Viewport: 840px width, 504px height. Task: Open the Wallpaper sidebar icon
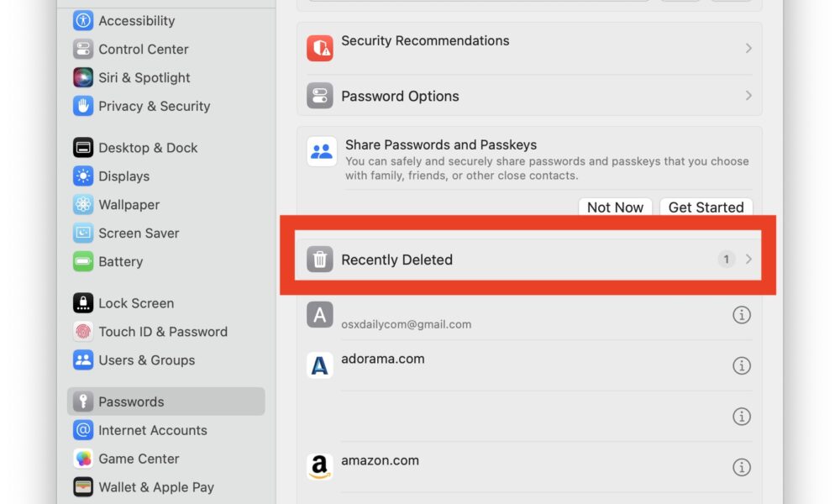pos(83,205)
